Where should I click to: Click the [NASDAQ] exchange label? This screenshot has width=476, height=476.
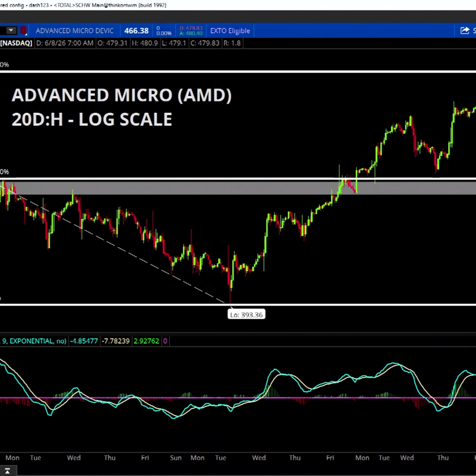click(x=16, y=43)
